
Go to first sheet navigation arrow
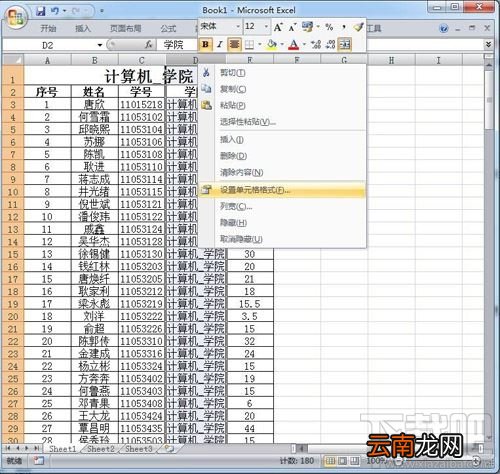point(8,449)
